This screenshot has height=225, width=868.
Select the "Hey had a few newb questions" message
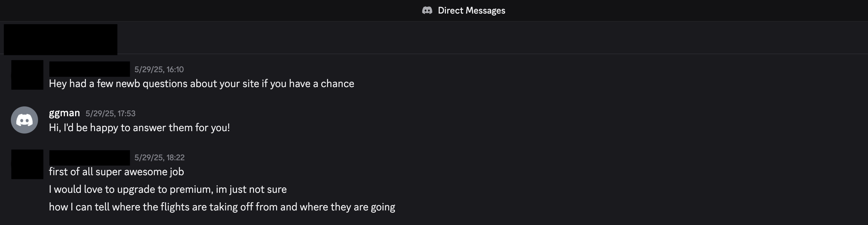coord(201,84)
